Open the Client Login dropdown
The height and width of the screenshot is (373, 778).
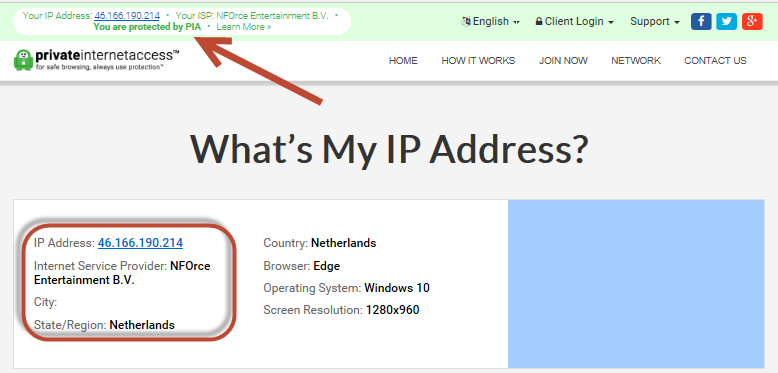tap(575, 21)
